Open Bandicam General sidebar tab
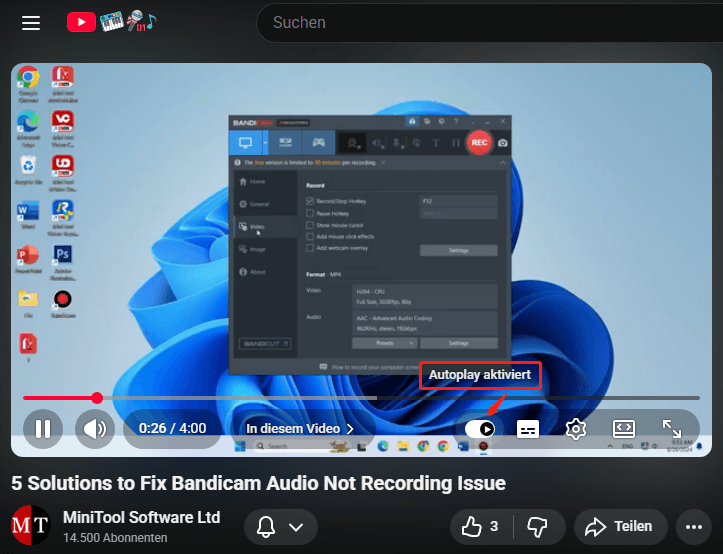 pyautogui.click(x=265, y=204)
